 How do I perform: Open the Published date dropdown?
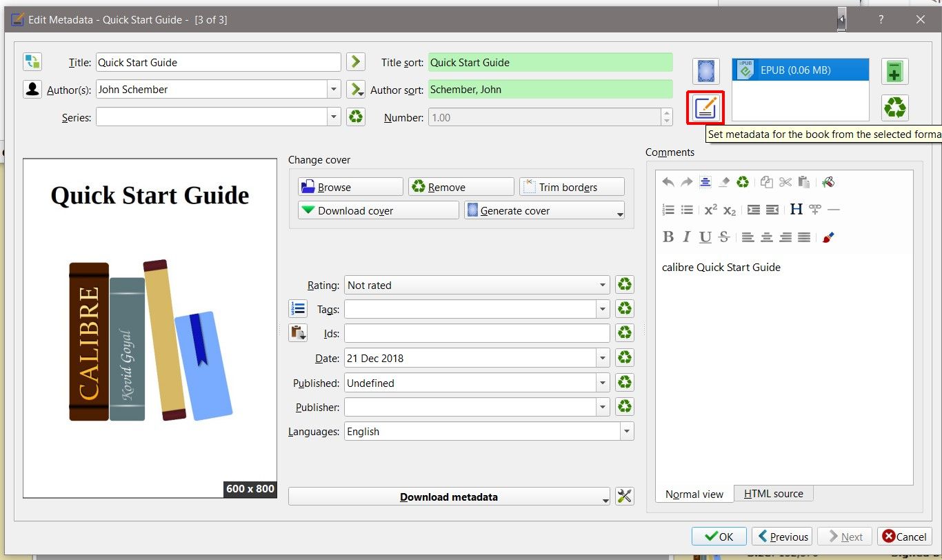603,383
